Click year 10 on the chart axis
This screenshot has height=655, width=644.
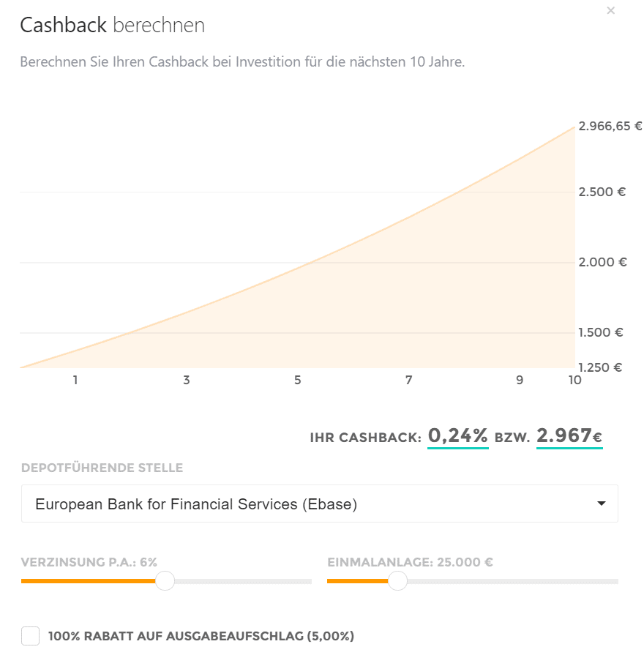[x=574, y=381]
